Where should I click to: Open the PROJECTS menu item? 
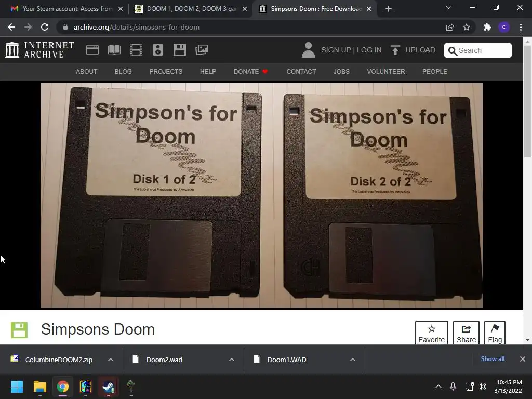[166, 72]
